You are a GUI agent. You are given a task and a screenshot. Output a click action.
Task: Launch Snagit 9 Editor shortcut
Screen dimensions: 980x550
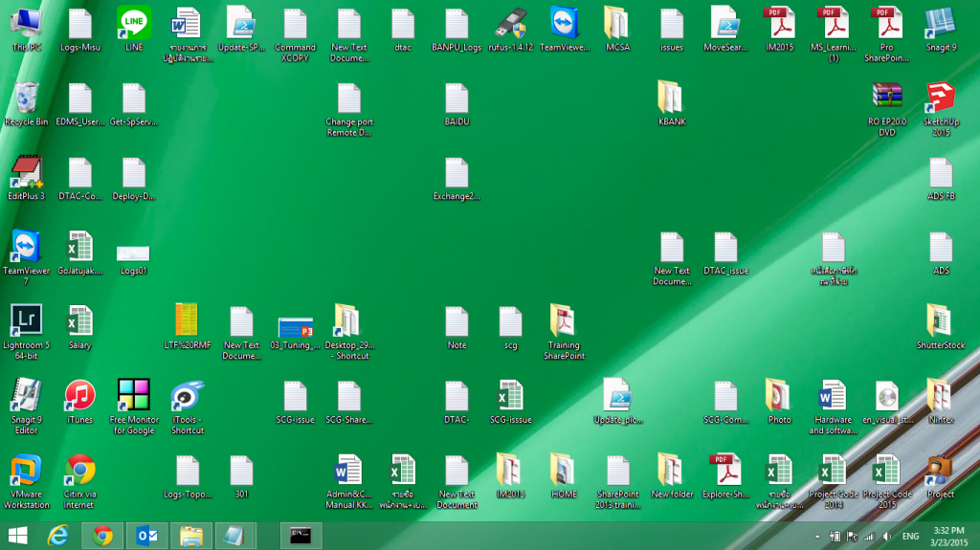26,407
